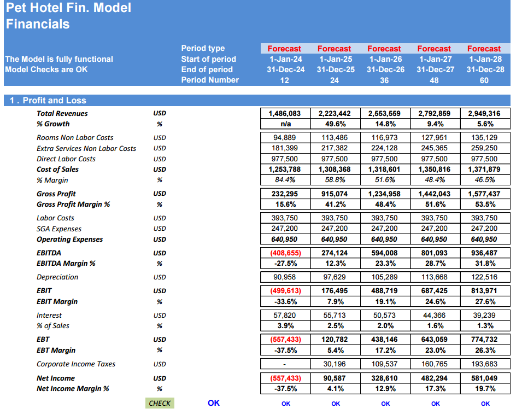The height and width of the screenshot is (420, 522).
Task: Select the 2028 Net Income value 581,049
Action: tap(485, 378)
